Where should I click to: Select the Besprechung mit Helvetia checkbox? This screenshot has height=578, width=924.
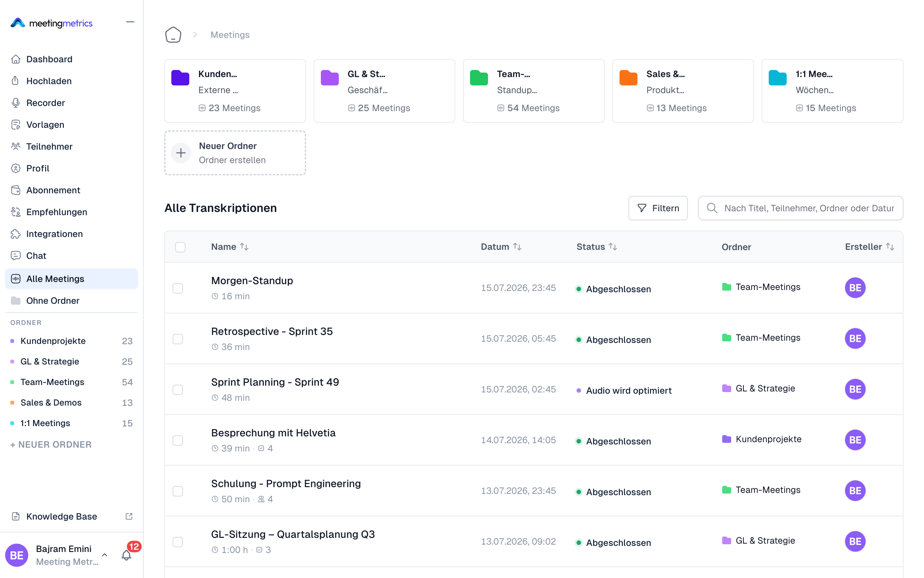[177, 440]
